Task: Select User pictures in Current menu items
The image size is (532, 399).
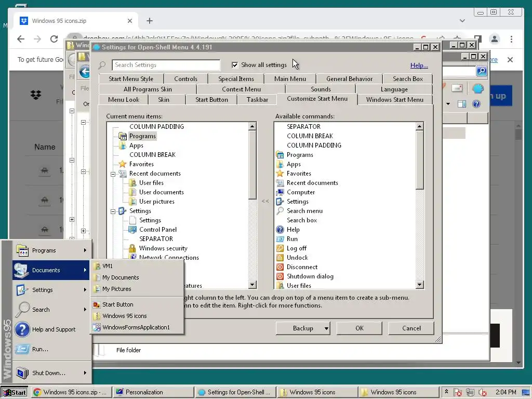Action: point(156,202)
